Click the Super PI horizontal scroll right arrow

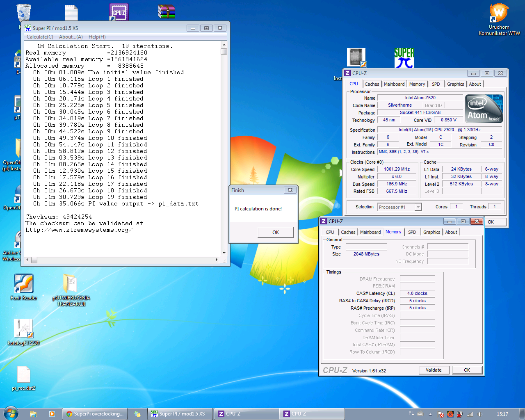[x=217, y=260]
